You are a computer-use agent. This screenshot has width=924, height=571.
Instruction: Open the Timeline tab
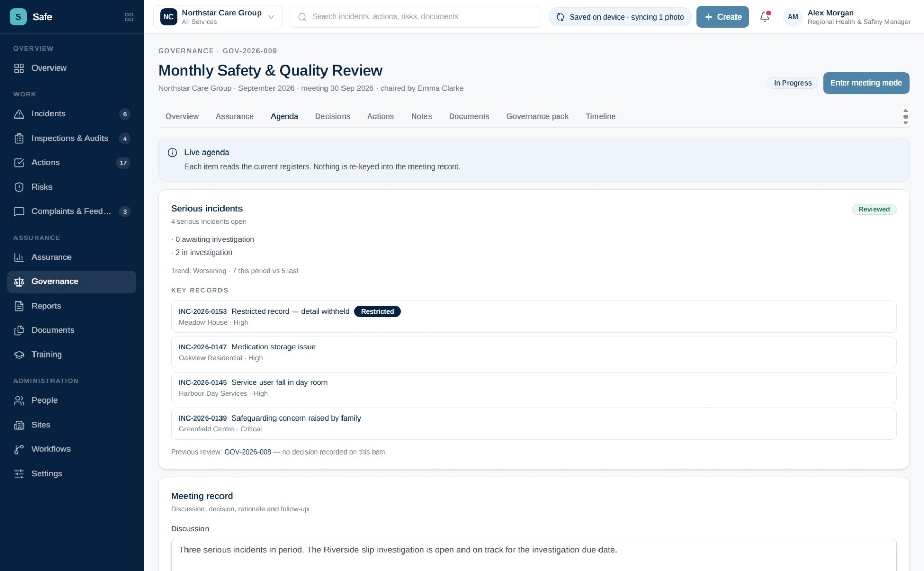[x=601, y=116]
